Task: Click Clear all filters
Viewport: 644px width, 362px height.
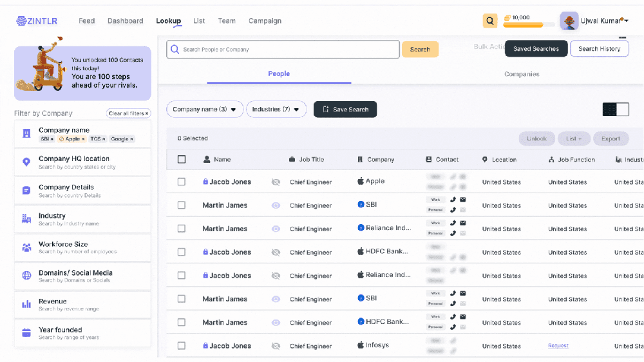Action: tap(128, 113)
